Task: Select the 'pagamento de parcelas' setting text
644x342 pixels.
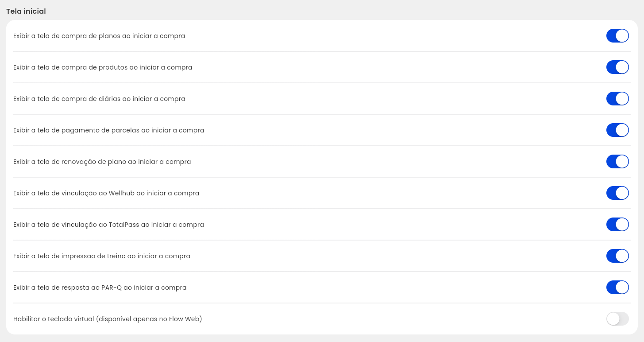Action: [x=109, y=130]
